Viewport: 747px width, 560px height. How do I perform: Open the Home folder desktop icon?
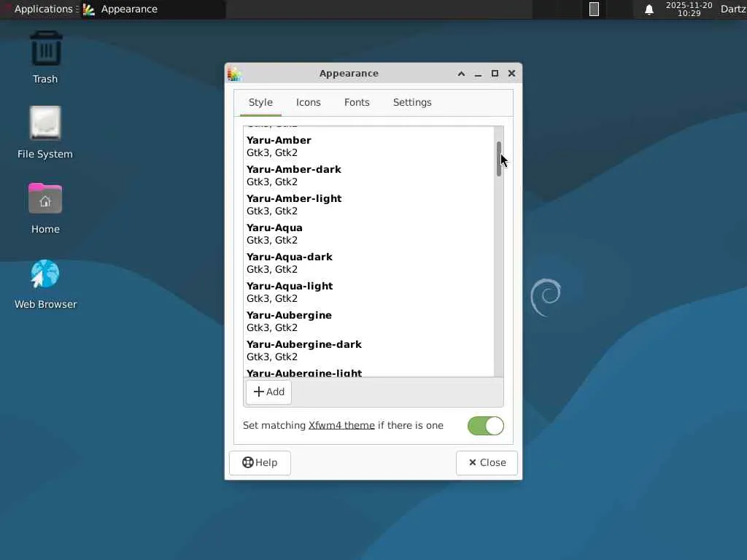click(x=45, y=208)
